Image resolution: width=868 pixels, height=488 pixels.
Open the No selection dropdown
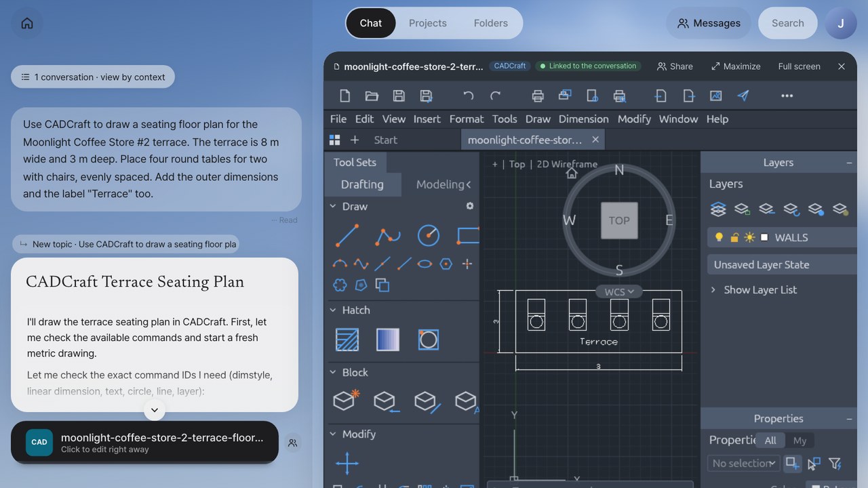743,464
